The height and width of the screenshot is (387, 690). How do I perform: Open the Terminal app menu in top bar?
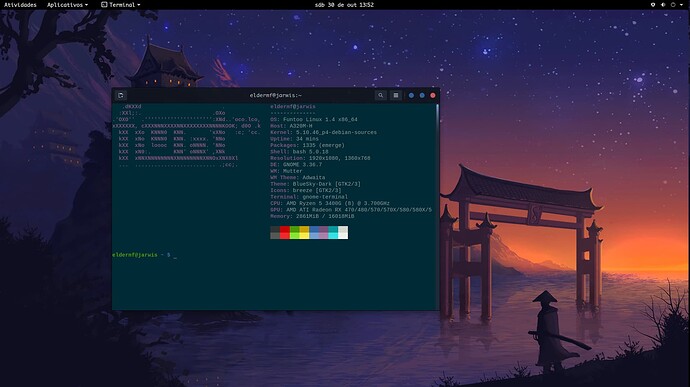click(x=121, y=5)
